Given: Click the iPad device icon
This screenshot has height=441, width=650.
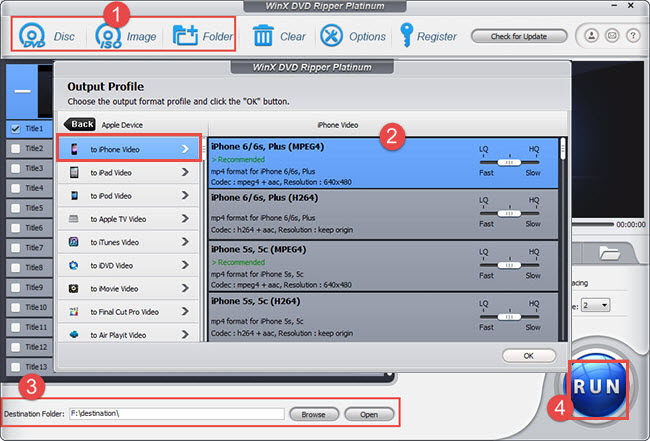Looking at the screenshot, I should (x=74, y=172).
